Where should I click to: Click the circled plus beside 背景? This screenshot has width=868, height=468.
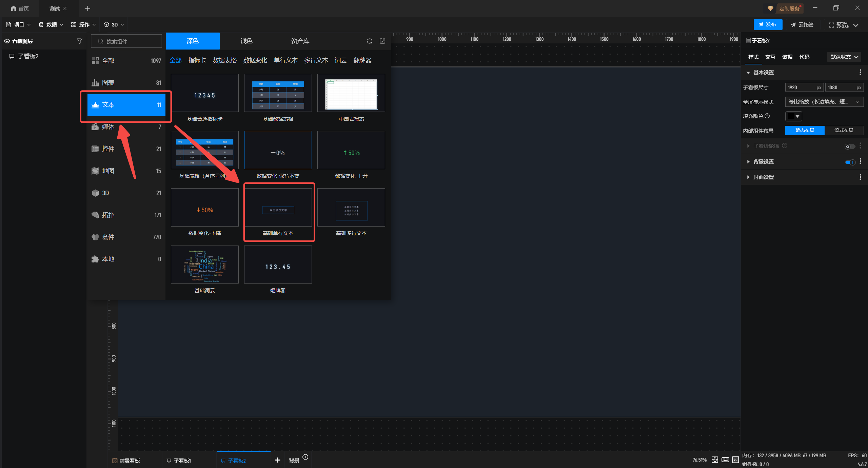[x=305, y=457]
